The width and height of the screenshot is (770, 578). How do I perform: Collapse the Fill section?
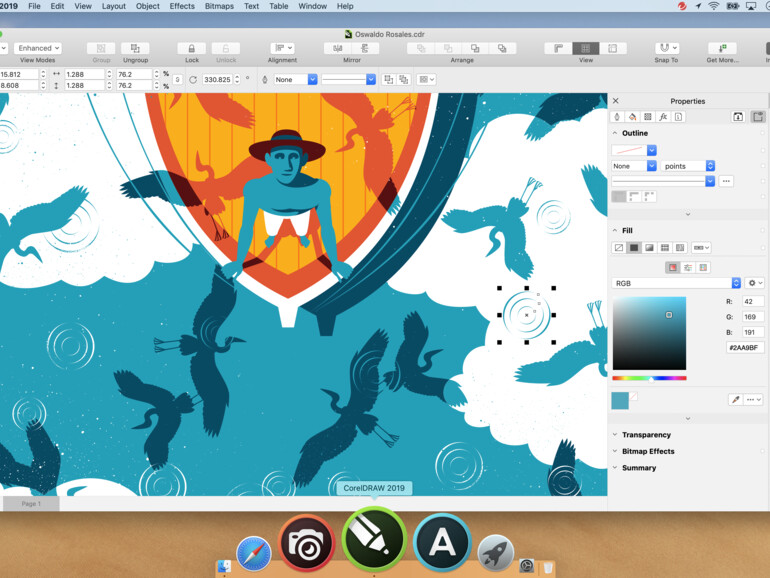[615, 230]
